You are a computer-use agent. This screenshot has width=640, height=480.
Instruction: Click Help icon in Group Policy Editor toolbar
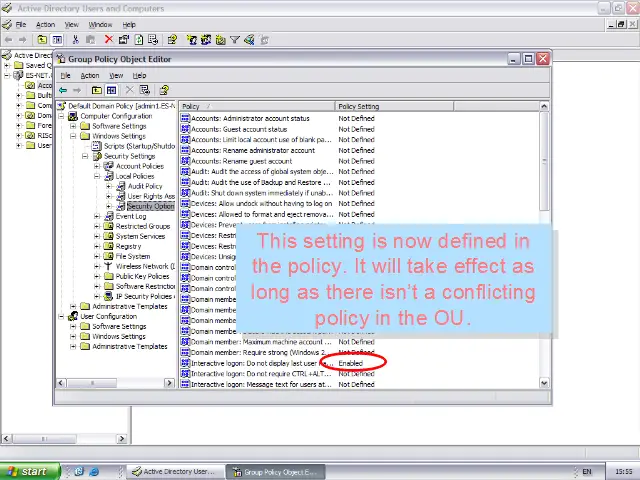click(x=164, y=90)
